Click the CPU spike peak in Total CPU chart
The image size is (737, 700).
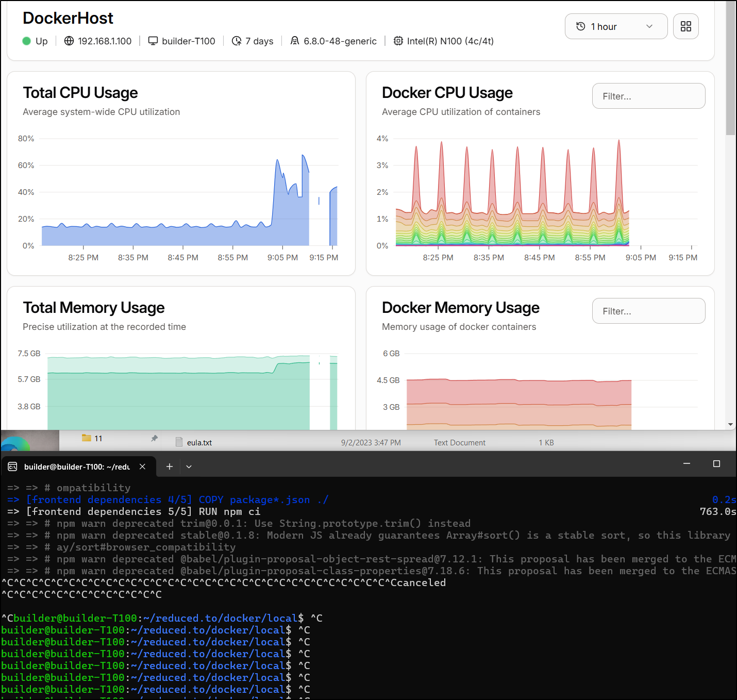tap(303, 156)
